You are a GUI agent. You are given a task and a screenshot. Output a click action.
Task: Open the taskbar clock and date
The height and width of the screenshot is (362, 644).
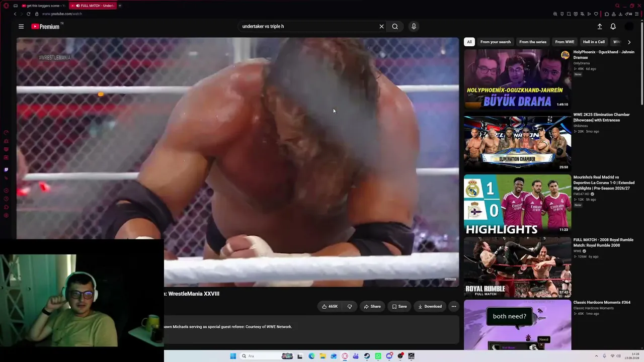632,356
